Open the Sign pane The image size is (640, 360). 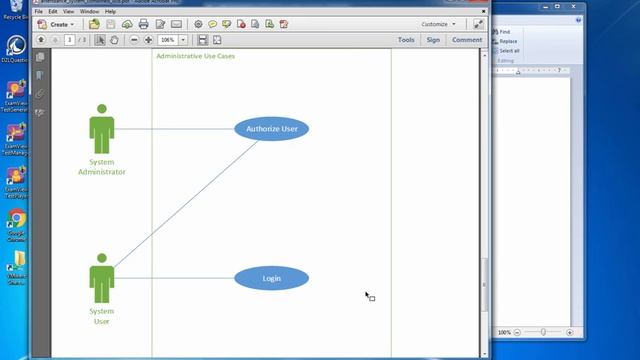coord(433,40)
